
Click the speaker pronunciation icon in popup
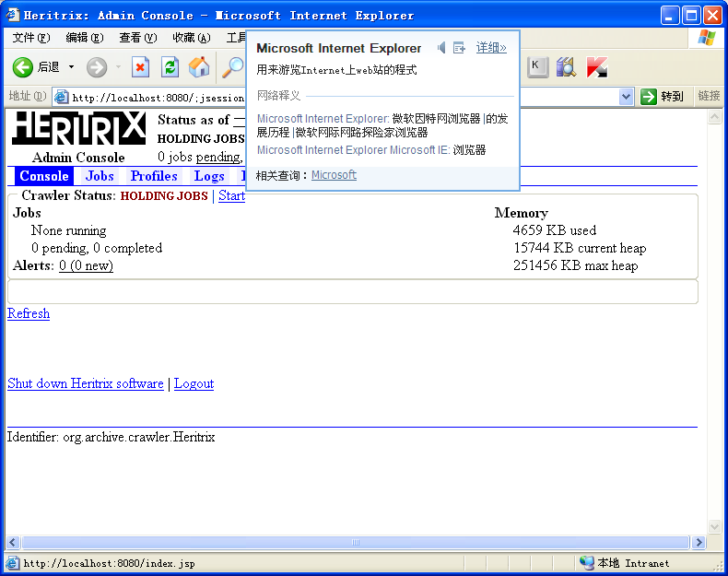(441, 47)
